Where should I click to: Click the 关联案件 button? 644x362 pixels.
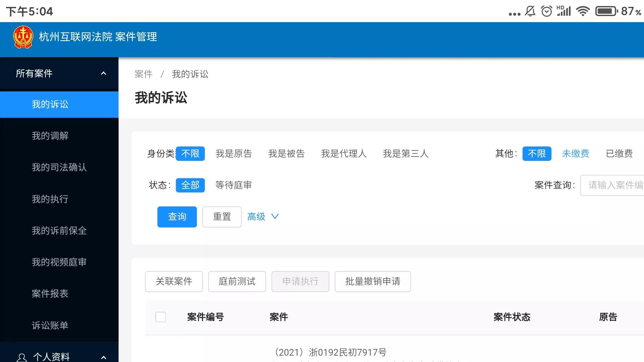(x=174, y=282)
